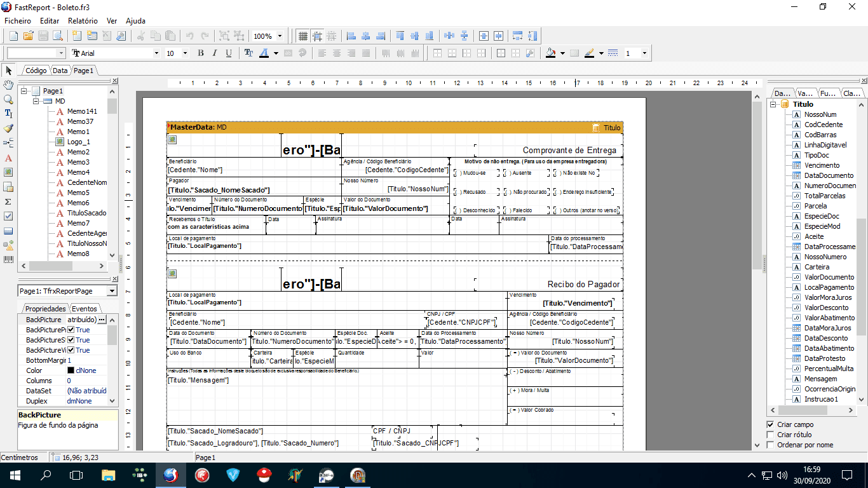This screenshot has height=488, width=868.
Task: Open the Editar menu
Action: click(50, 21)
